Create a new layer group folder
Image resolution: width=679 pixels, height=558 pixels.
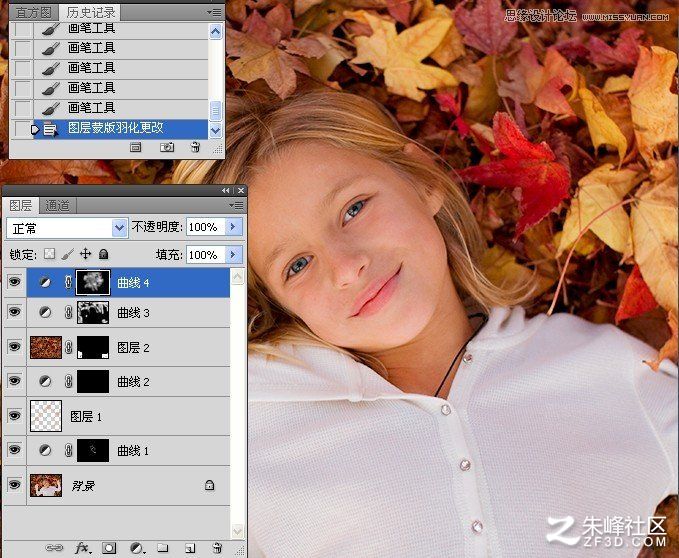click(163, 548)
